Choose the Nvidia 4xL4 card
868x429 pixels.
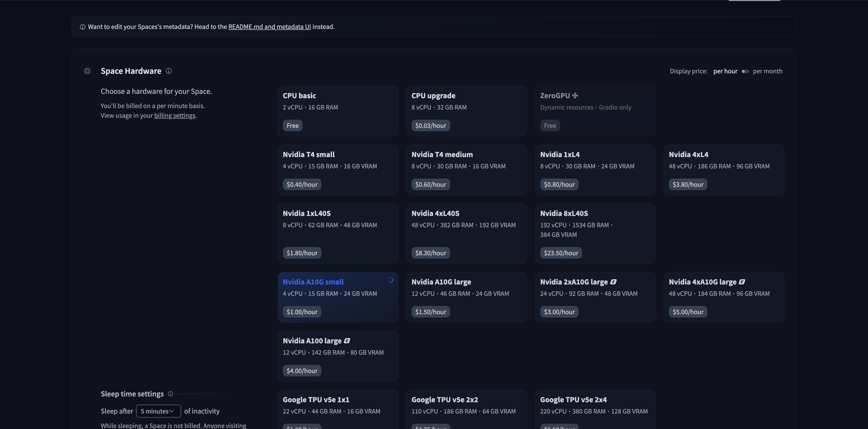click(724, 170)
